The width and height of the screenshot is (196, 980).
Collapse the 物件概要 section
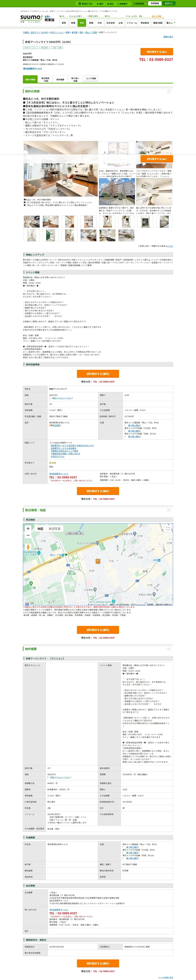pyautogui.click(x=169, y=649)
